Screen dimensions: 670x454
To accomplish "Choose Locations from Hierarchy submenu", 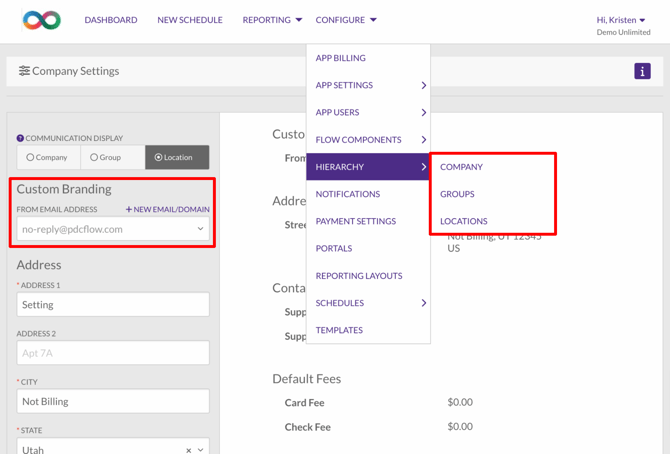I will 464,221.
